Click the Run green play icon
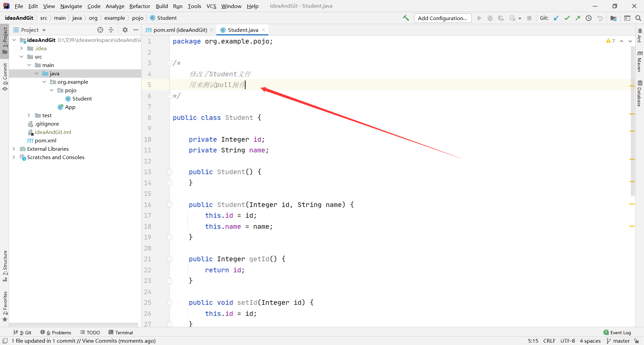The height and width of the screenshot is (345, 644). pos(479,18)
